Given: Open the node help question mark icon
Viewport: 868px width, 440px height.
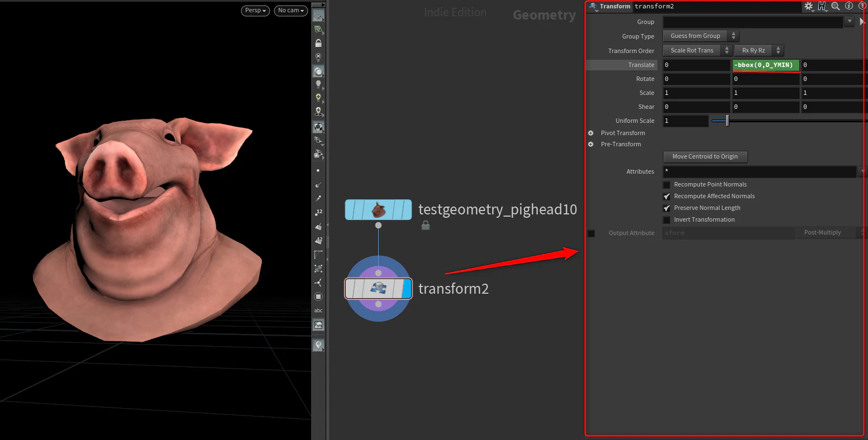Looking at the screenshot, I should tap(862, 6).
